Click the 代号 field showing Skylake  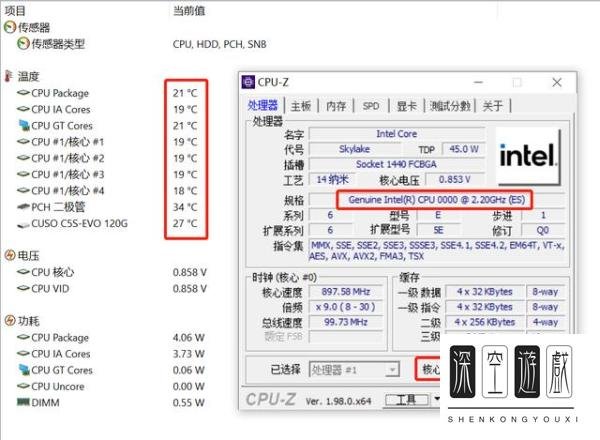354,149
